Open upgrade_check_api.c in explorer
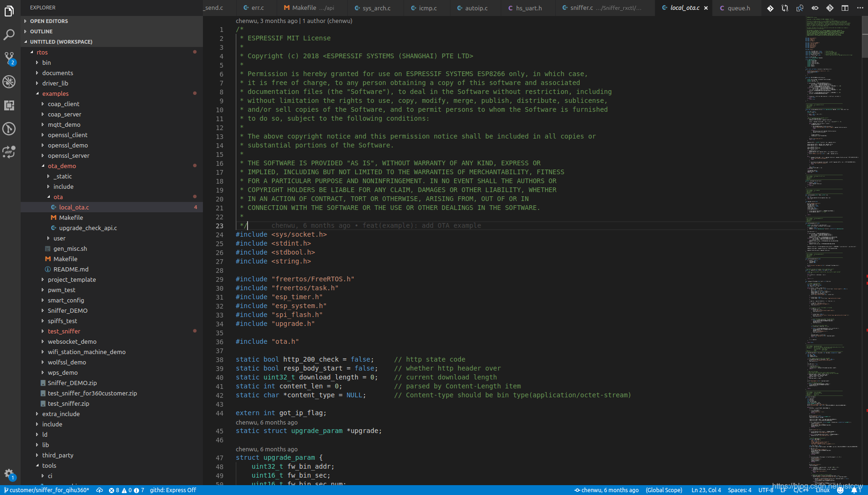The image size is (868, 495). pyautogui.click(x=112, y=228)
